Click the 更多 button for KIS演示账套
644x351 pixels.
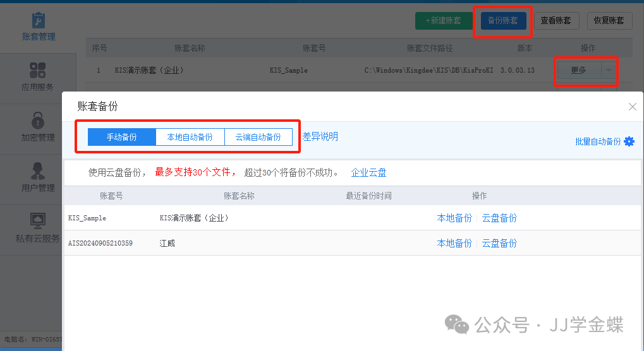click(578, 70)
